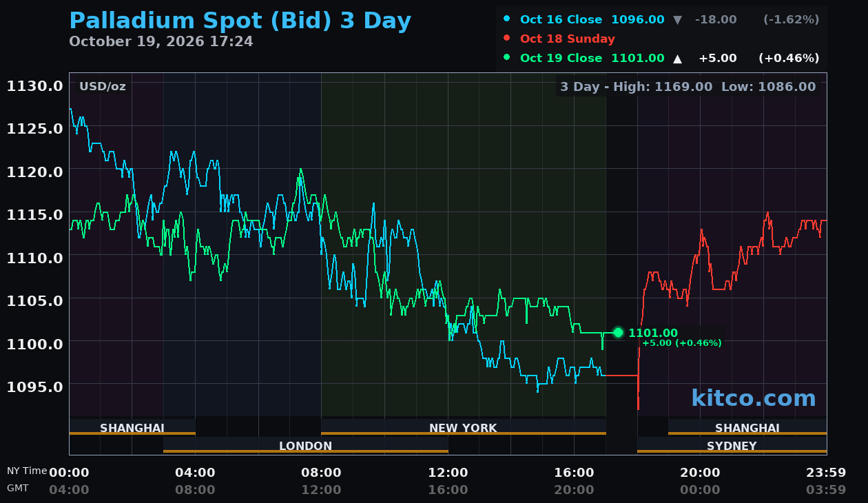
Task: Click the blue Oct 16 legend dot
Action: pos(507,19)
